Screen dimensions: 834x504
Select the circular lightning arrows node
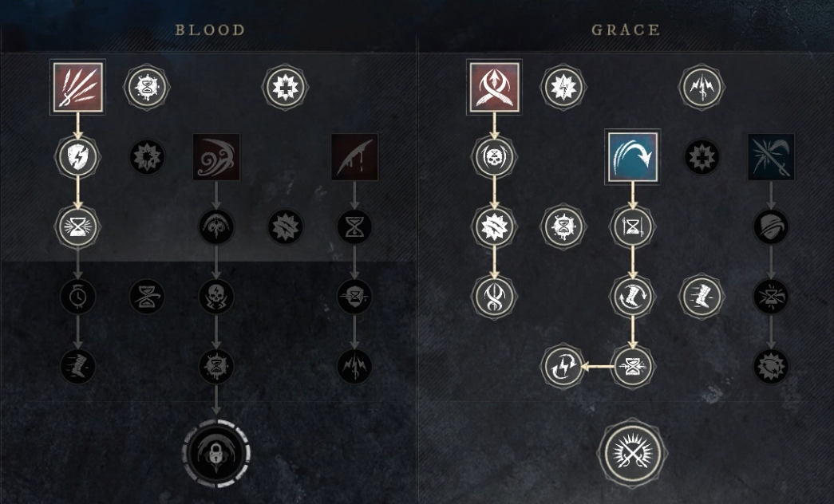click(563, 366)
